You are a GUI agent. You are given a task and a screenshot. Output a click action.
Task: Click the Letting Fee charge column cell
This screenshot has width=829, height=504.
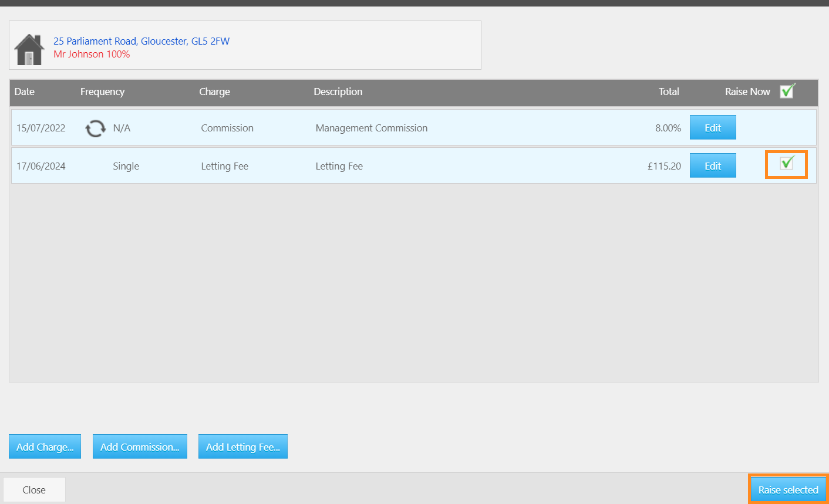pos(225,166)
